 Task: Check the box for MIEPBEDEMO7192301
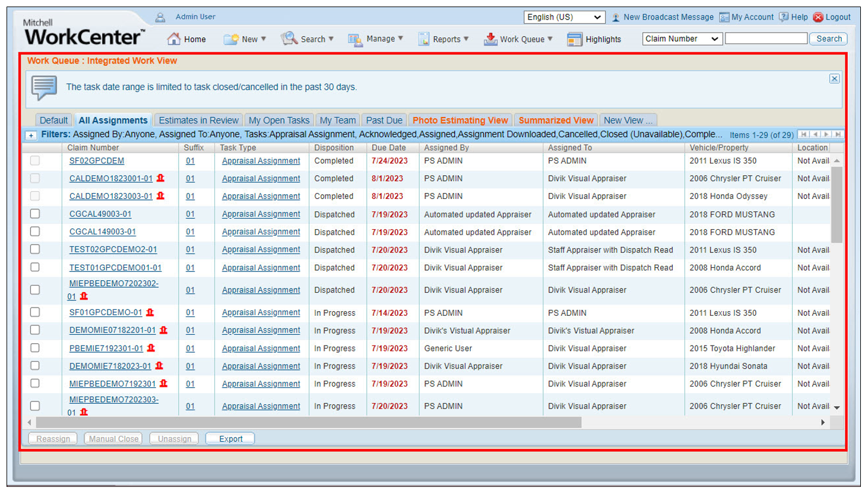pos(35,384)
